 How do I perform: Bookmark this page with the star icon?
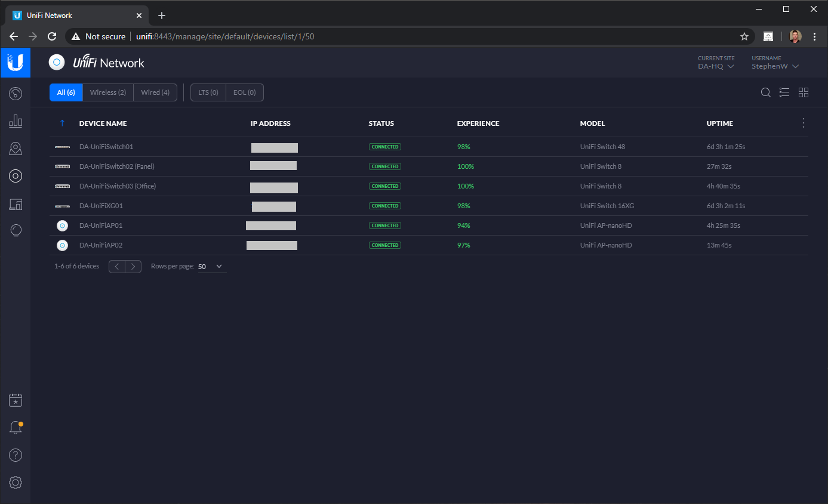(x=744, y=36)
